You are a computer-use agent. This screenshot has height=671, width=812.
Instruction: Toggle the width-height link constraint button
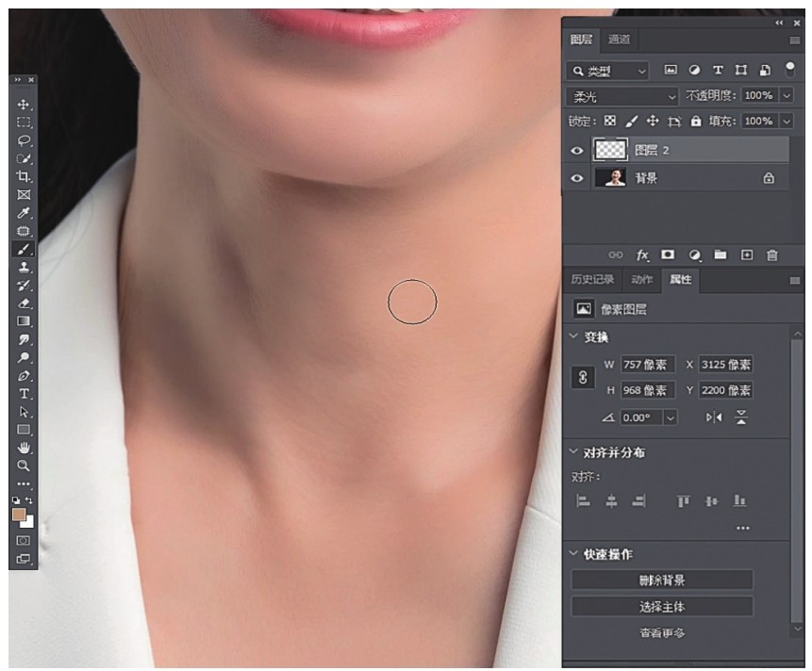(x=583, y=377)
